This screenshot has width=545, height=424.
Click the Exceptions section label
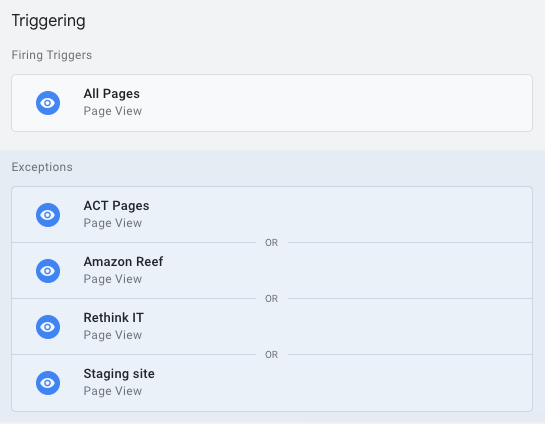pos(42,167)
